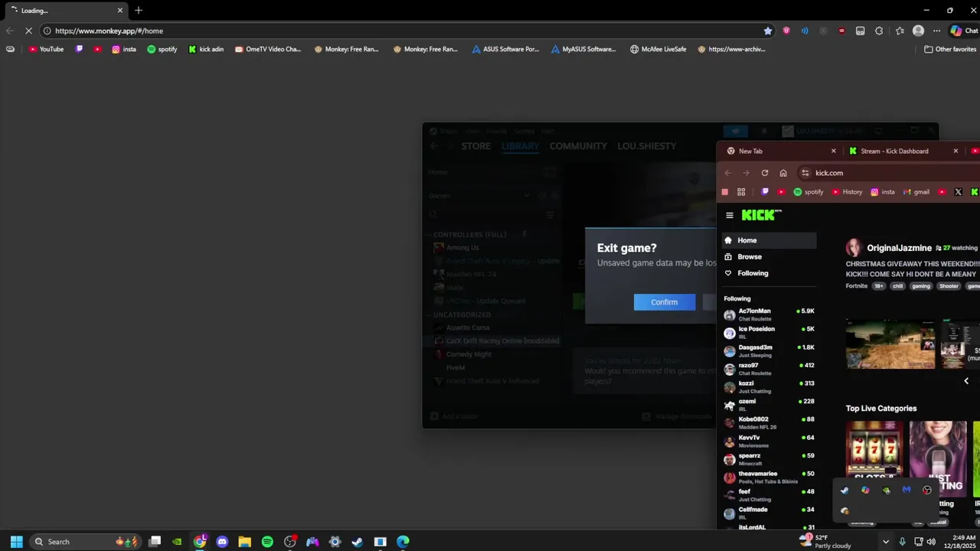Open the Edge profile avatar
The image size is (980, 551).
[x=918, y=31]
